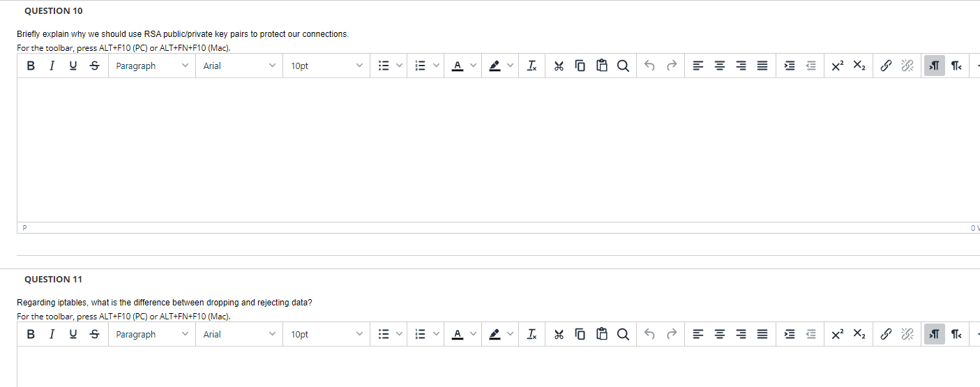This screenshot has height=387, width=980.
Task: Toggle right-to-left direction, Question 10
Action: tap(956, 66)
